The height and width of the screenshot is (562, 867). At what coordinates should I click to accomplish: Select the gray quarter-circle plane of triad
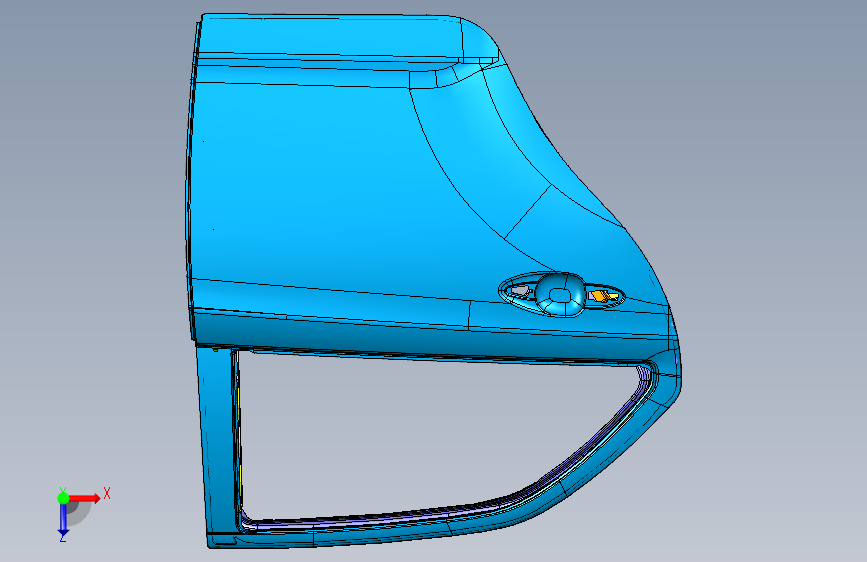pyautogui.click(x=78, y=513)
